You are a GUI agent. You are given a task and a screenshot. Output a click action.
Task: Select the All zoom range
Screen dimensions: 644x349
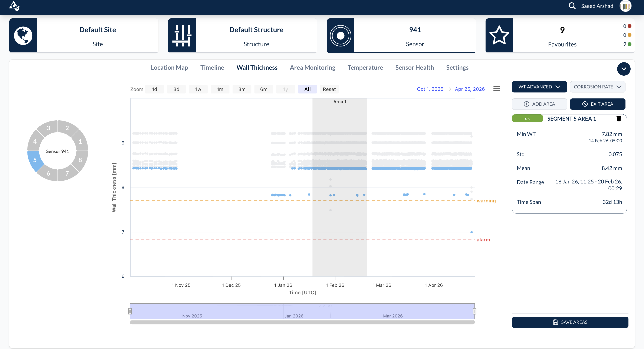click(x=307, y=89)
